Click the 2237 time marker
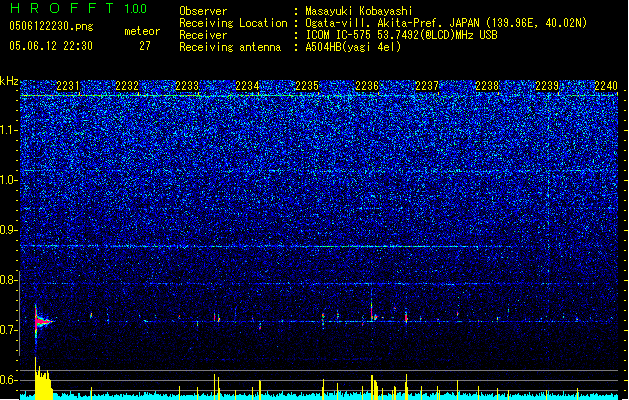Image resolution: width=629 pixels, height=400 pixels. tap(427, 85)
